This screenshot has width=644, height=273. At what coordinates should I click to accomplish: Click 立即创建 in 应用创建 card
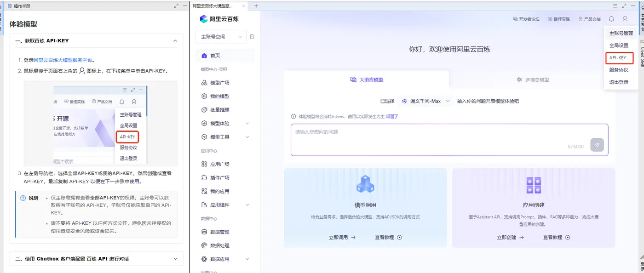tap(511, 238)
